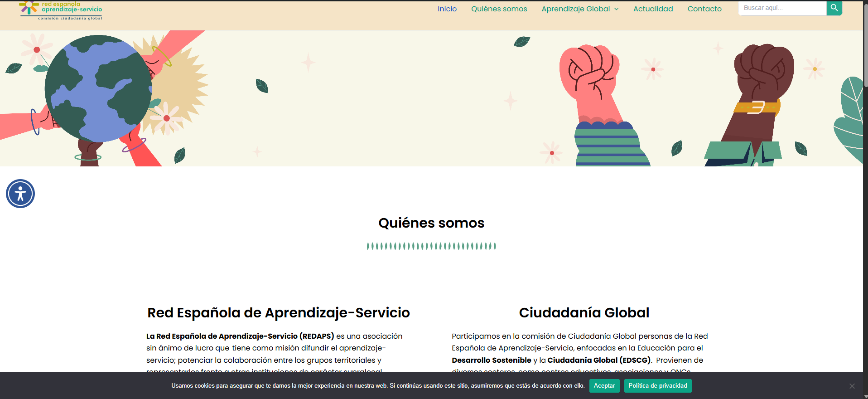Click the 'Ciudadanía Global' section heading
Screen dimensions: 868x399
(x=584, y=312)
